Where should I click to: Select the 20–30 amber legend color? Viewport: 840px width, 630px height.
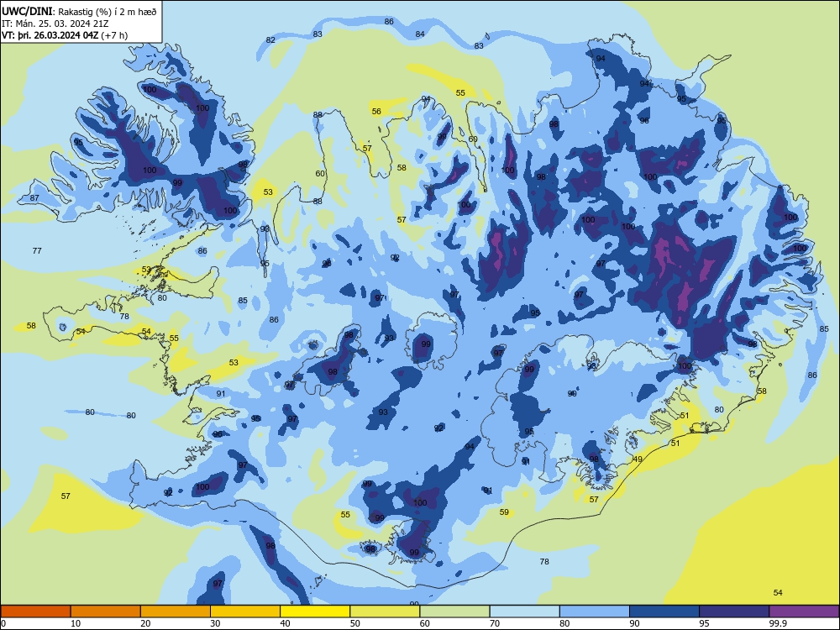176,612
